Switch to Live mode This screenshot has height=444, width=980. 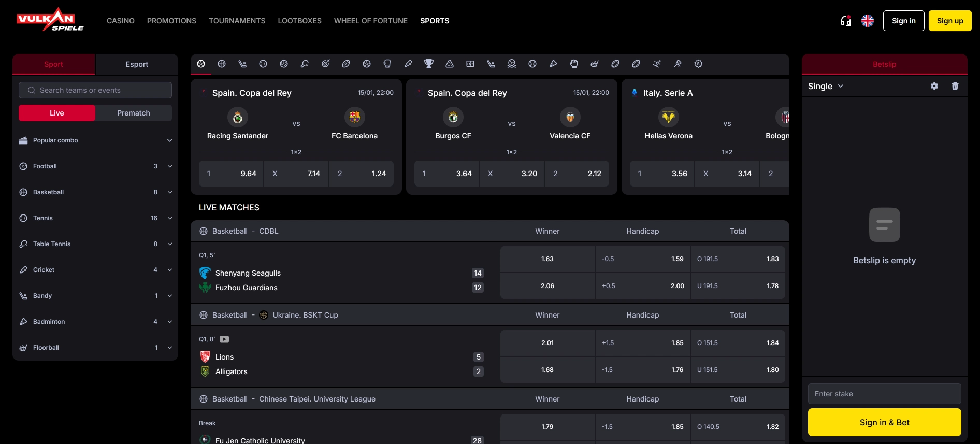click(57, 113)
